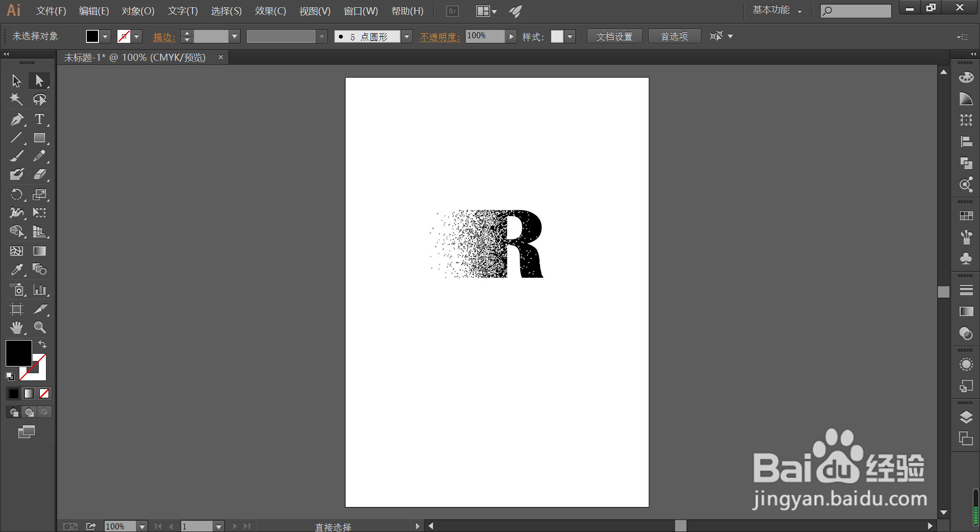The image size is (980, 532).
Task: Select the Line Segment tool
Action: click(16, 138)
